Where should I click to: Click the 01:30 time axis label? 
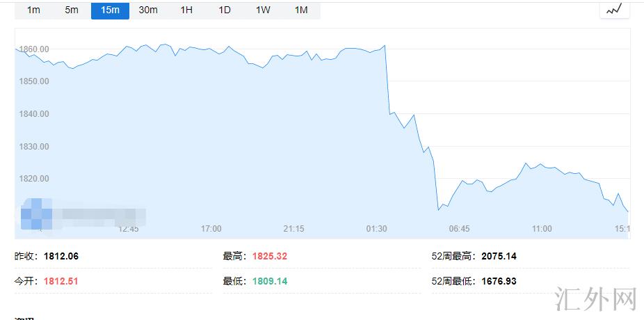pyautogui.click(x=376, y=228)
